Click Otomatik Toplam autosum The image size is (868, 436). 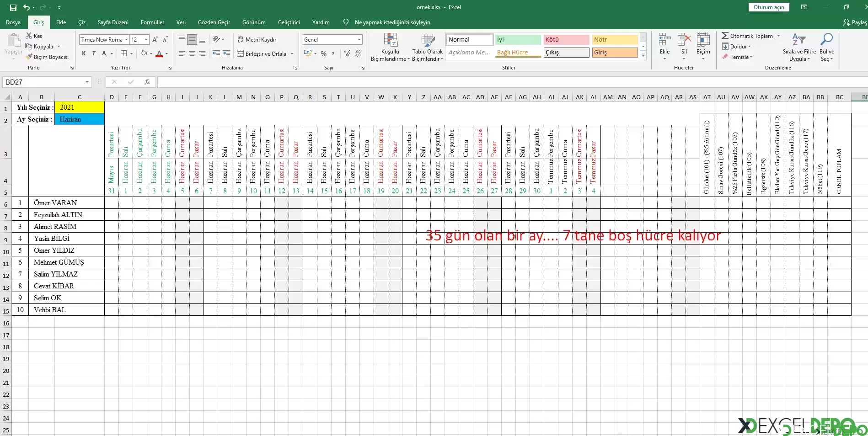point(747,36)
